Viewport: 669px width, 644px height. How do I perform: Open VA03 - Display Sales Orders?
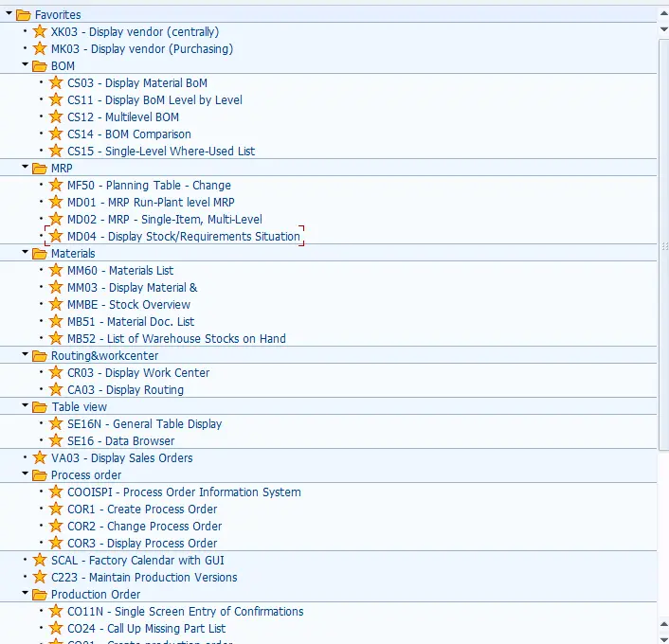(121, 457)
